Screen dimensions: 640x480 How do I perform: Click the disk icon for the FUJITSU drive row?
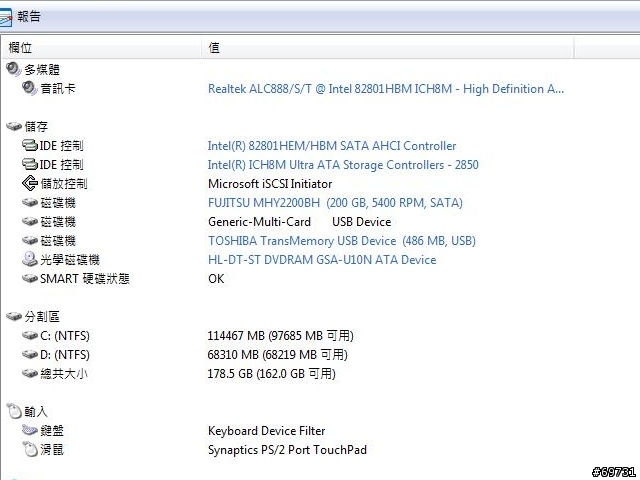30,202
